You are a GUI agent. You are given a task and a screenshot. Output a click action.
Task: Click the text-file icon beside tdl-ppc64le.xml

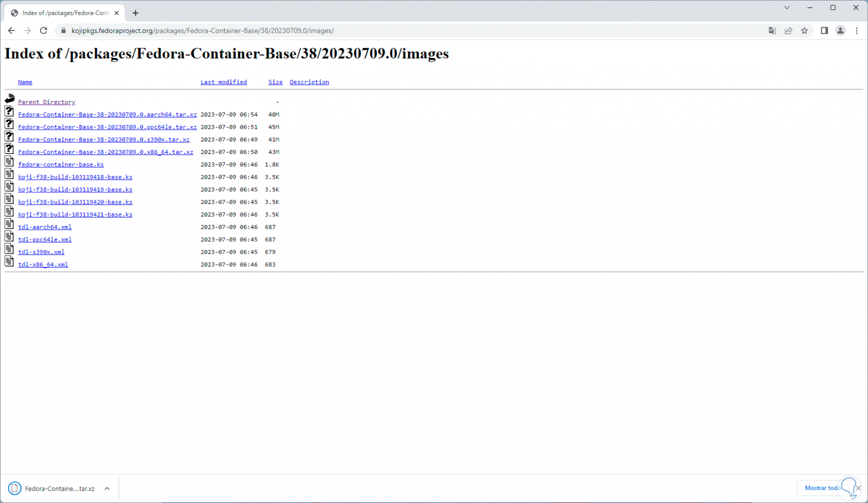click(x=9, y=236)
